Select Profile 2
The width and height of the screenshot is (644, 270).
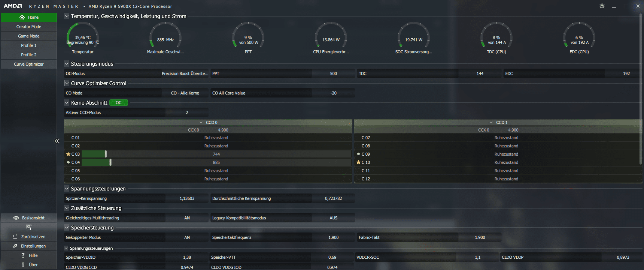[29, 55]
